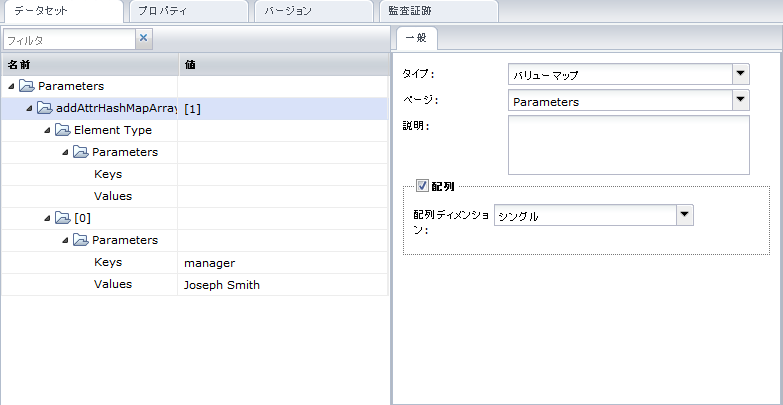Open the 配列ディメンション dropdown
Viewport: 783px width, 405px height.
pyautogui.click(x=684, y=215)
